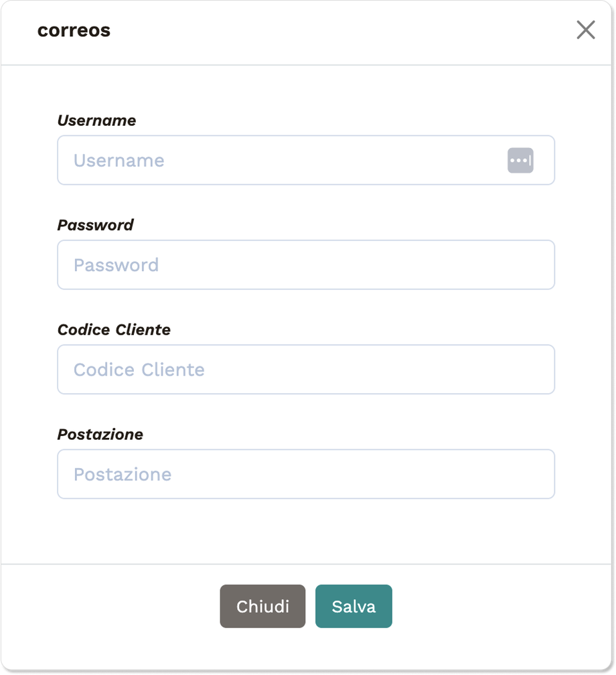The height and width of the screenshot is (675, 616).
Task: Click the bold Codice Cliente label
Action: (x=114, y=329)
